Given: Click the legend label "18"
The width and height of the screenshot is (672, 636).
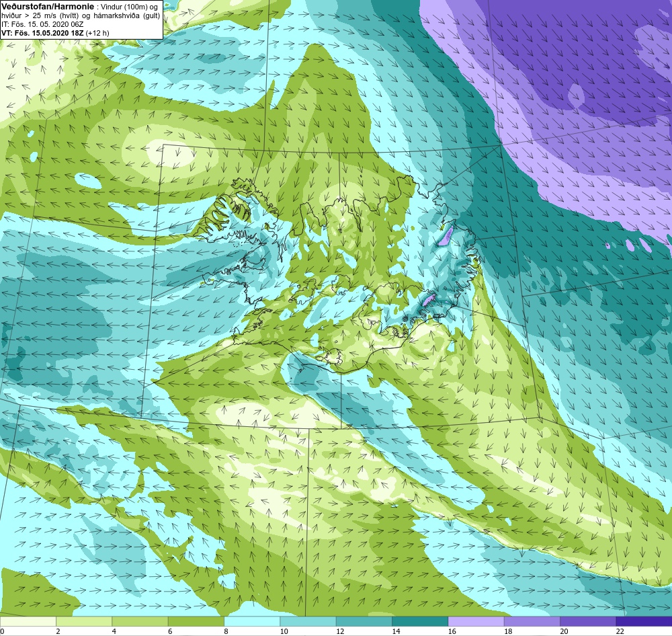Looking at the screenshot, I should (x=508, y=631).
